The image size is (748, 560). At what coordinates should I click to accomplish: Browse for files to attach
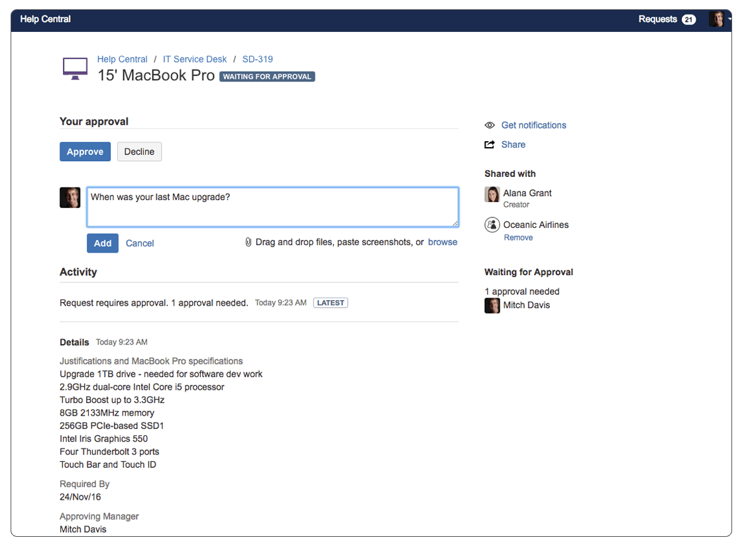(x=443, y=243)
